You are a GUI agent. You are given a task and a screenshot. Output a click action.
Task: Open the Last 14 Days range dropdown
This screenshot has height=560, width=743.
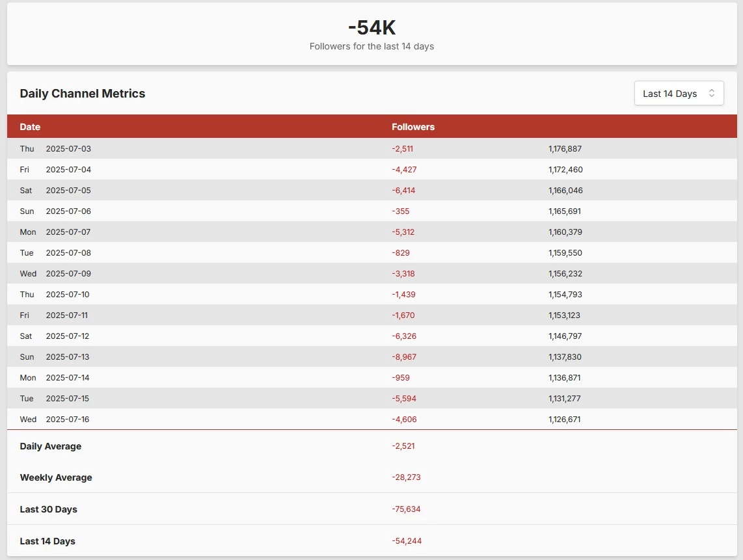[679, 94]
